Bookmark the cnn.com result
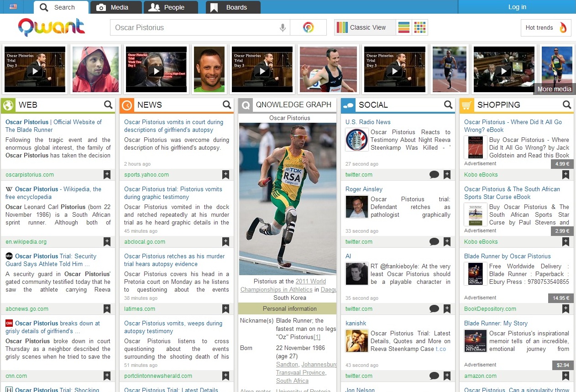Screen dimensions: 576x392 (107, 376)
